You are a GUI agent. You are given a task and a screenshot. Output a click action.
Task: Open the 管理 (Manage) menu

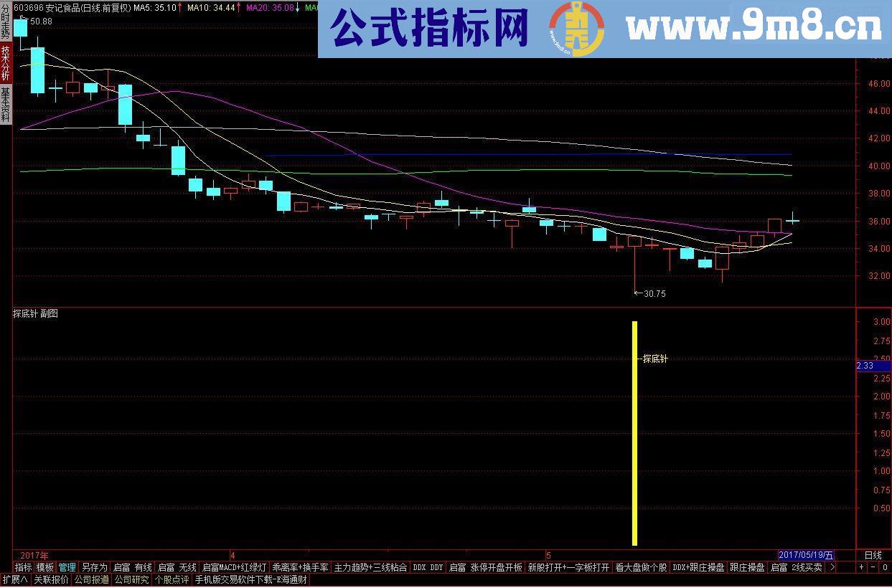coord(67,566)
